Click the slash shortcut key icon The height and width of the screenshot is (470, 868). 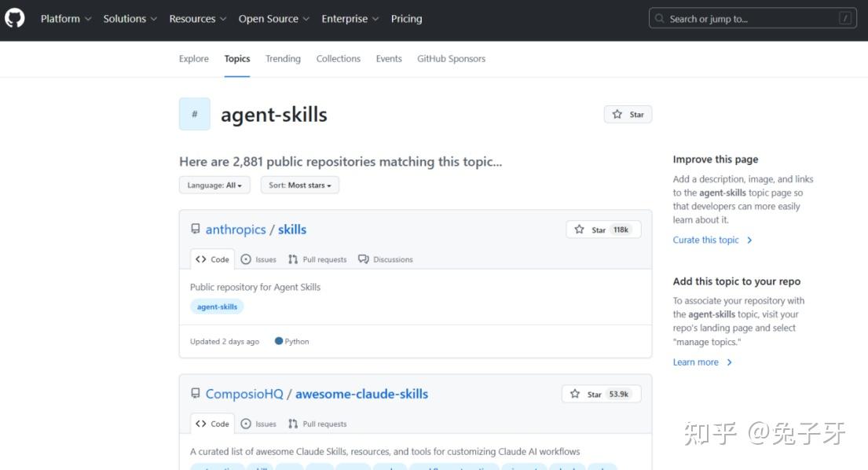pos(844,18)
